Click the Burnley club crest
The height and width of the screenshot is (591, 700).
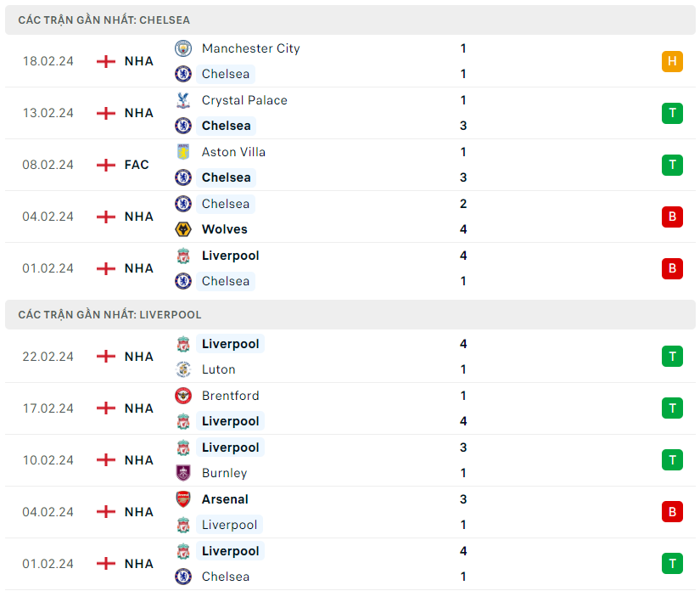(183, 473)
